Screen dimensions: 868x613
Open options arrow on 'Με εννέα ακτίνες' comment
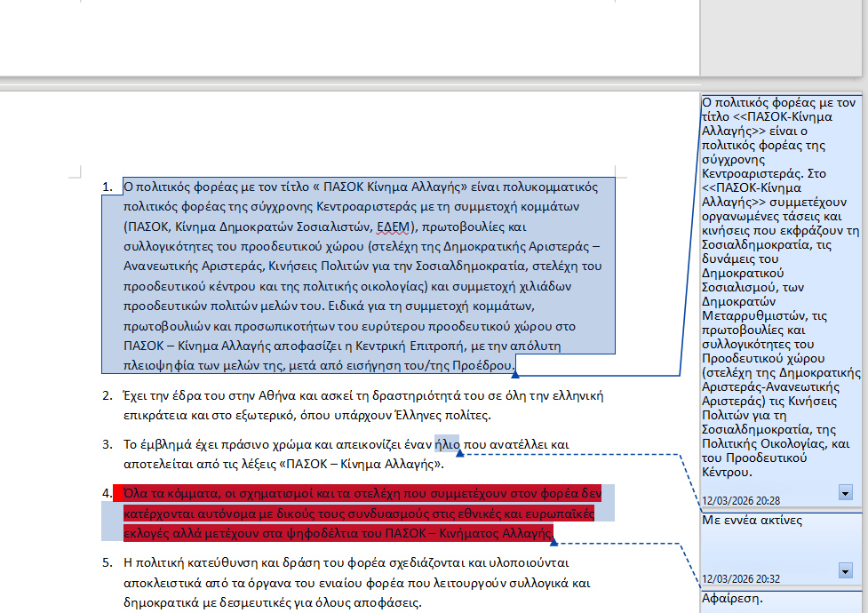click(845, 569)
